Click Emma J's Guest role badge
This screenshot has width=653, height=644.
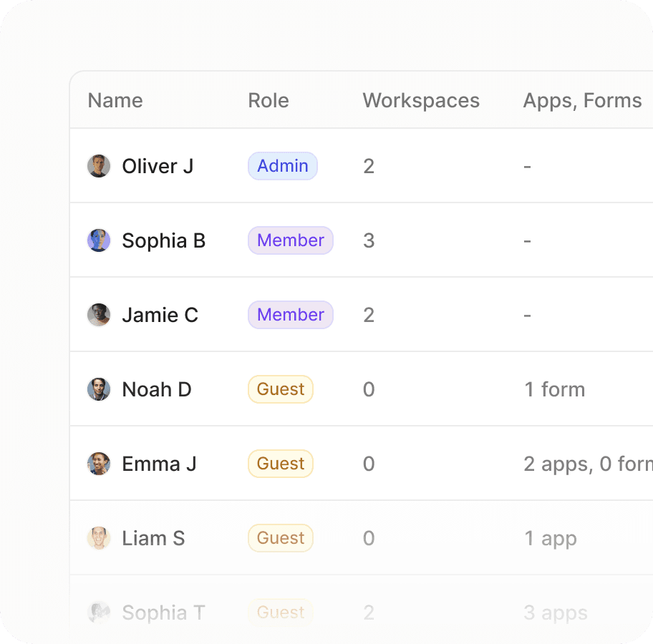[281, 464]
